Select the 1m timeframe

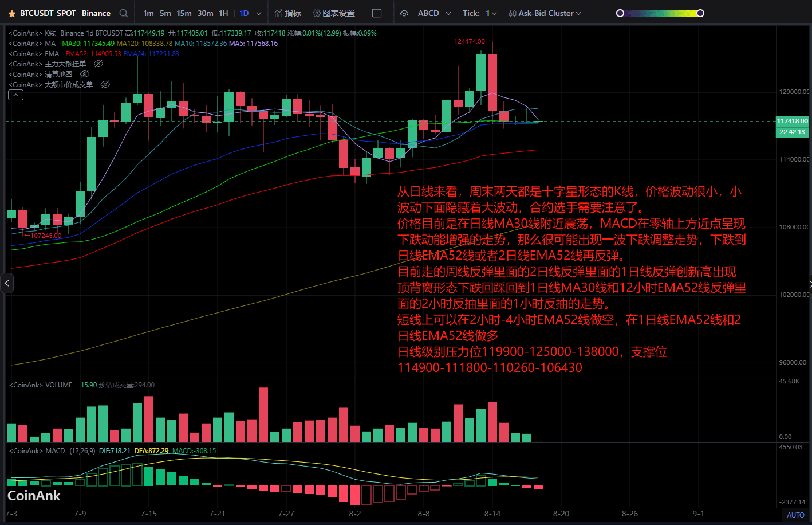(x=148, y=13)
